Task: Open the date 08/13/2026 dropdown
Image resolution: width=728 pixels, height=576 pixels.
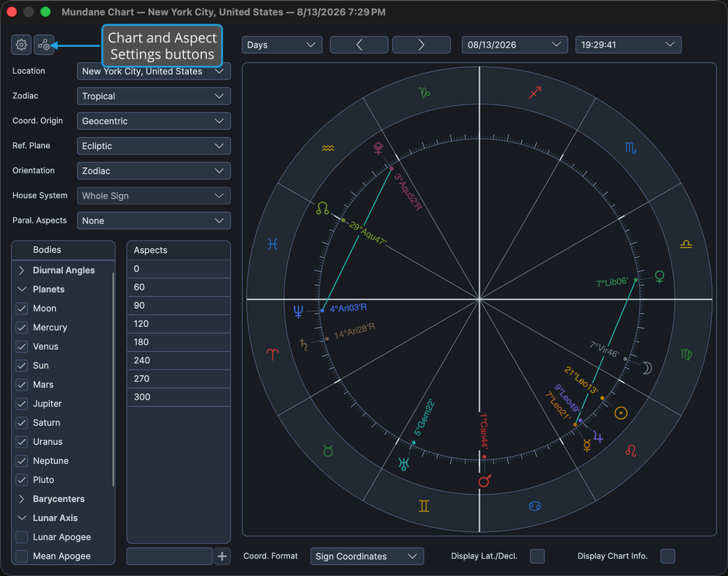Action: pos(515,45)
